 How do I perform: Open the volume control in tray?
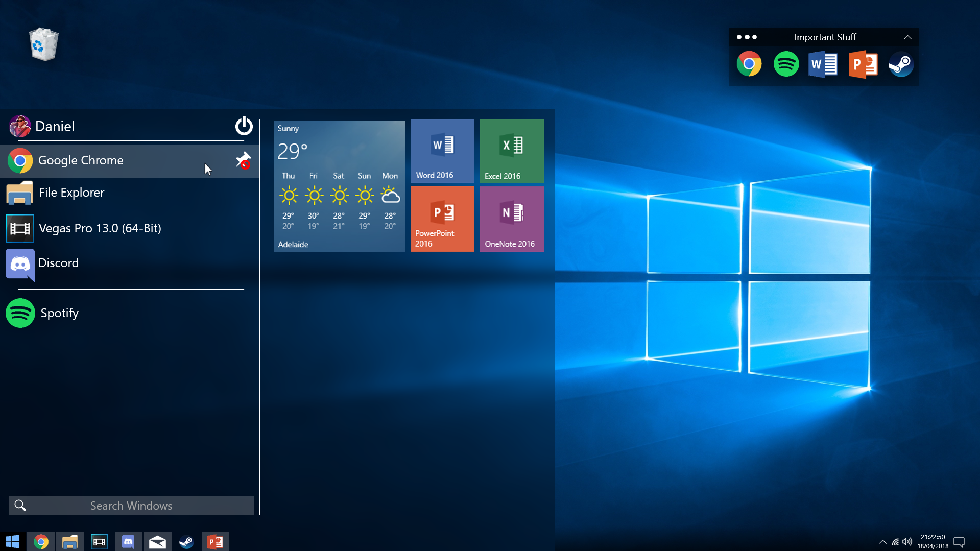tap(907, 542)
